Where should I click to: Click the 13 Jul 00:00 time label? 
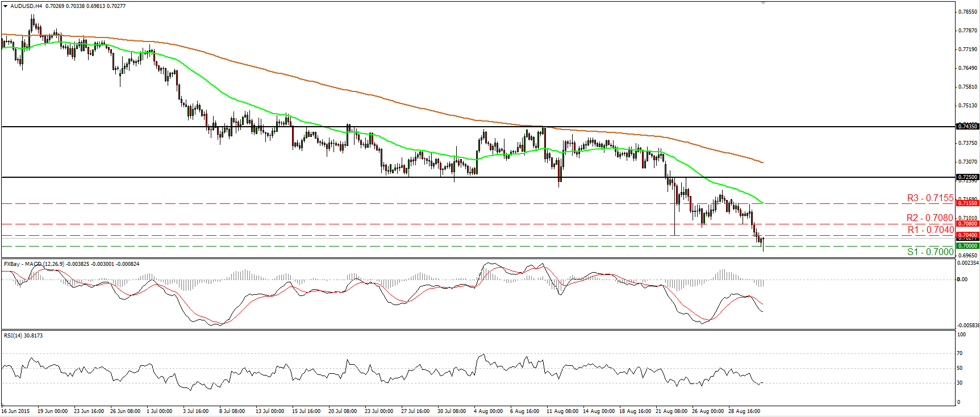click(270, 411)
